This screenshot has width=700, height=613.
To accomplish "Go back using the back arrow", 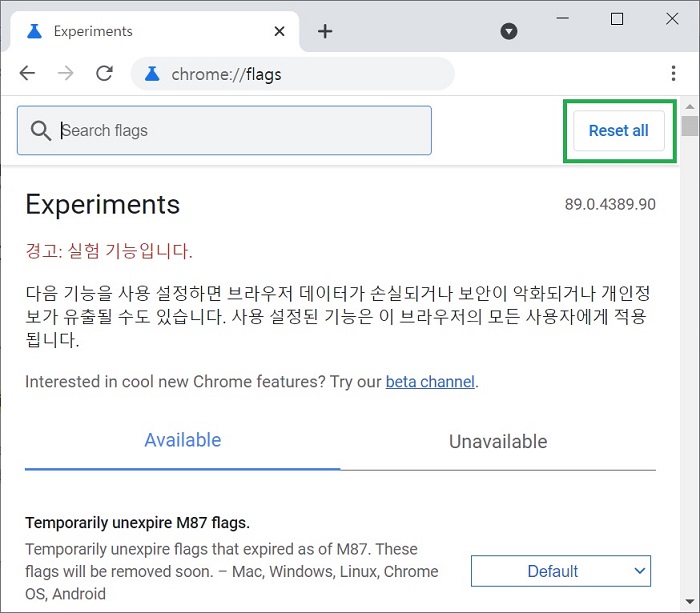I will [x=27, y=73].
